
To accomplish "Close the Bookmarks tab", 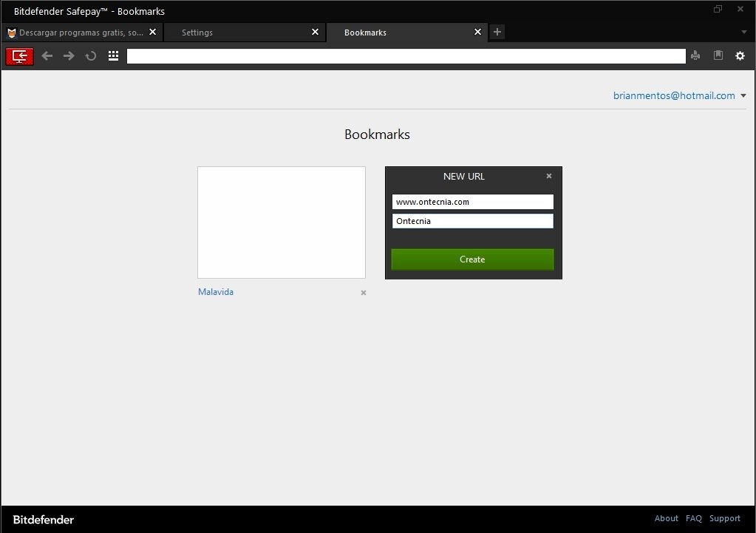I will click(x=477, y=32).
